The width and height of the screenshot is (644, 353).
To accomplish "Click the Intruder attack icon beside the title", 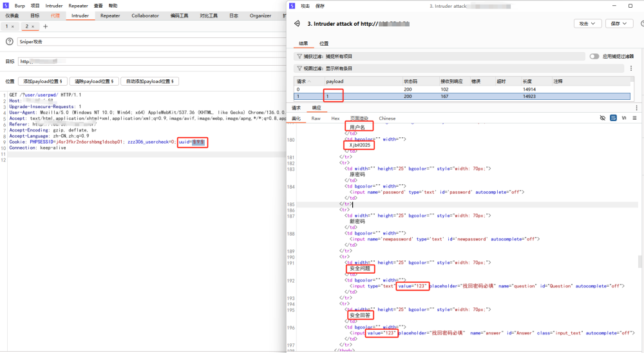I will [x=297, y=23].
